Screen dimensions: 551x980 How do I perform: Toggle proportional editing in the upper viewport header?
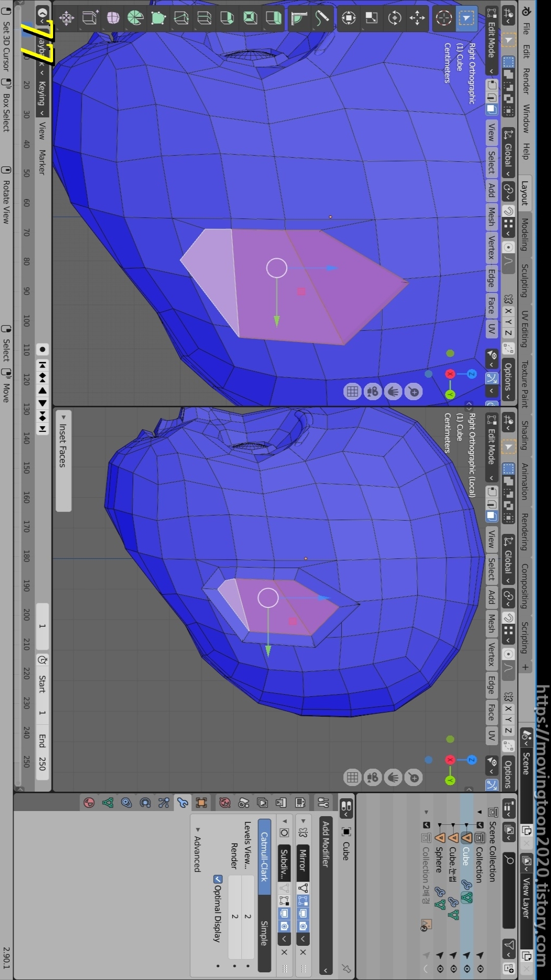pos(509,248)
